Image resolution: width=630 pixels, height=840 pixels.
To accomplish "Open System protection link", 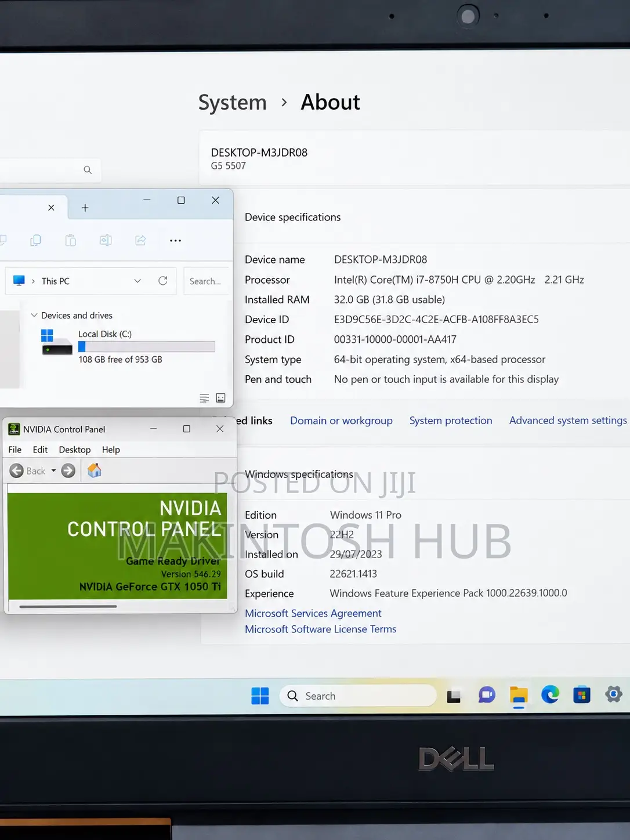I will [x=451, y=421].
